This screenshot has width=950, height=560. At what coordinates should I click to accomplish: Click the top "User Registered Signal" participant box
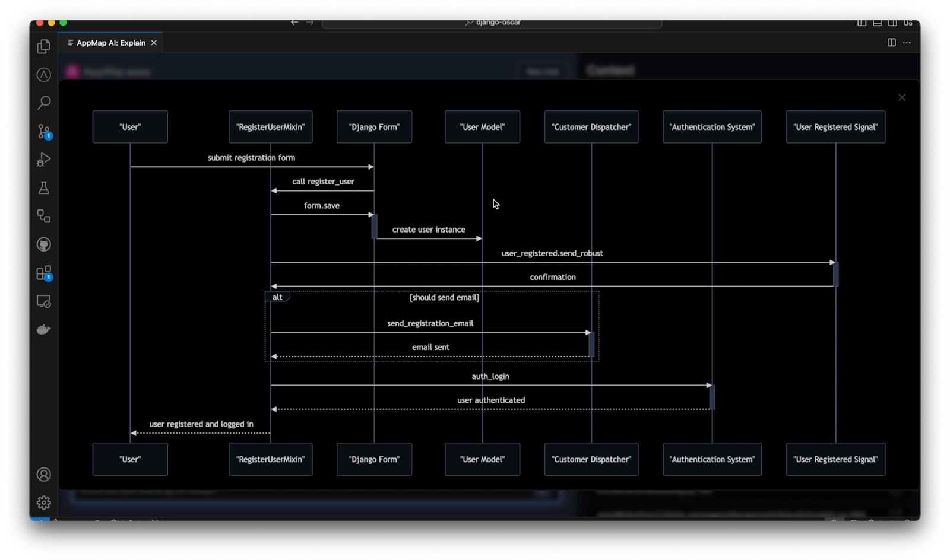coord(835,127)
